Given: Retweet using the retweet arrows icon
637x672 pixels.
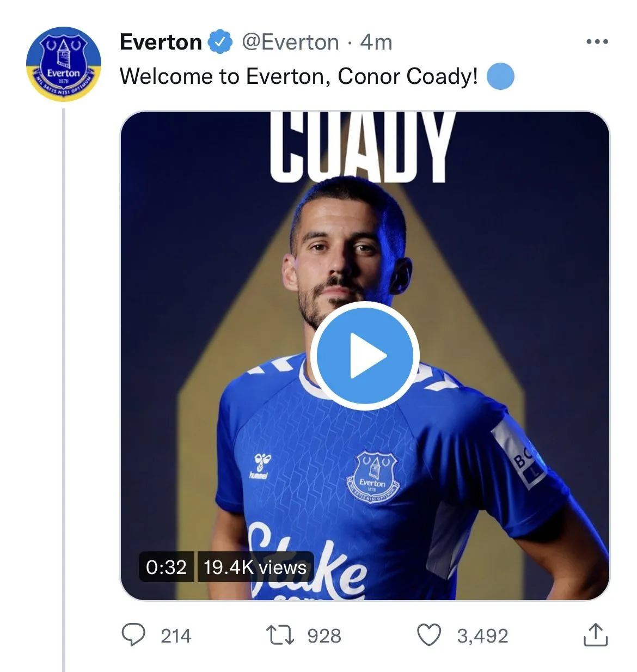Looking at the screenshot, I should 280,635.
